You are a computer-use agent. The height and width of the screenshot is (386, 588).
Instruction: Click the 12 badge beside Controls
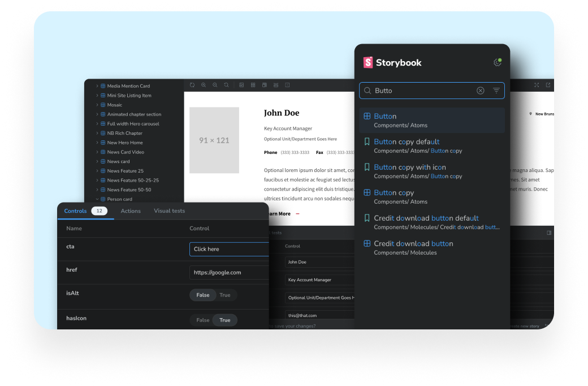point(99,211)
